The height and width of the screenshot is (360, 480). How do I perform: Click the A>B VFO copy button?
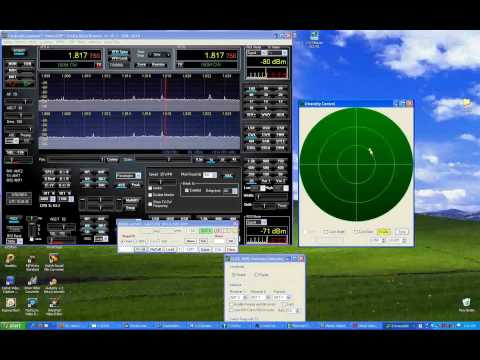tap(64, 172)
